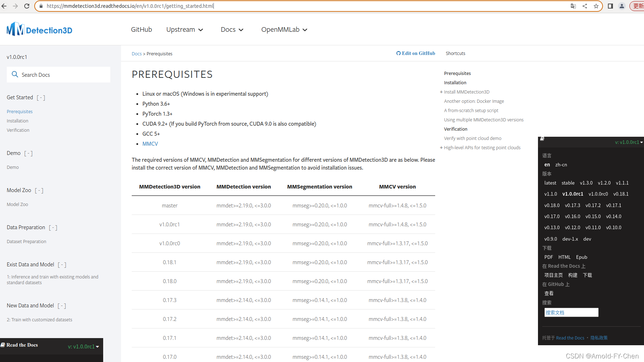Open the GitHub navigation link
644x362 pixels.
141,30
